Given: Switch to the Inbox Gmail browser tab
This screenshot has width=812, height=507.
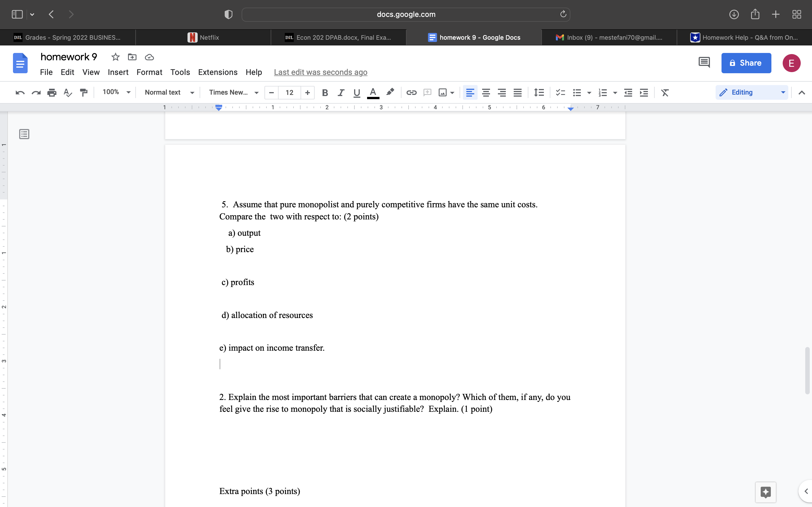Looking at the screenshot, I should pos(609,37).
